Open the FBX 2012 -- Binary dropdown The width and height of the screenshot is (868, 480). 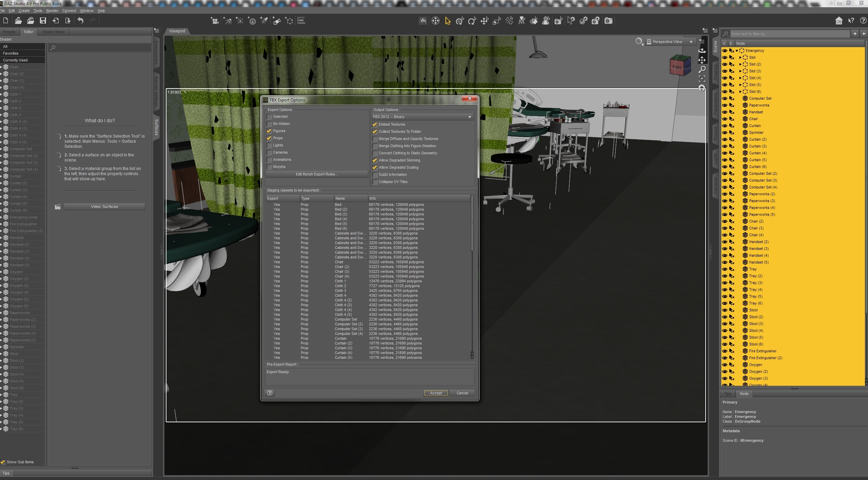[x=422, y=117]
